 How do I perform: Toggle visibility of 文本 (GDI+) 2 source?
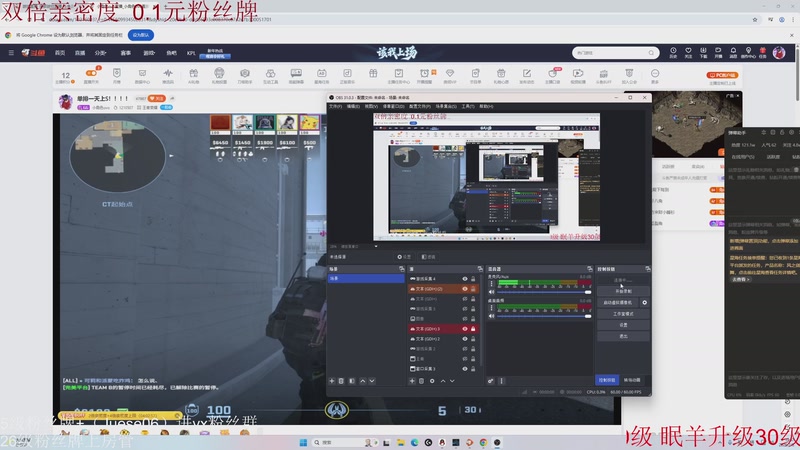pos(465,339)
